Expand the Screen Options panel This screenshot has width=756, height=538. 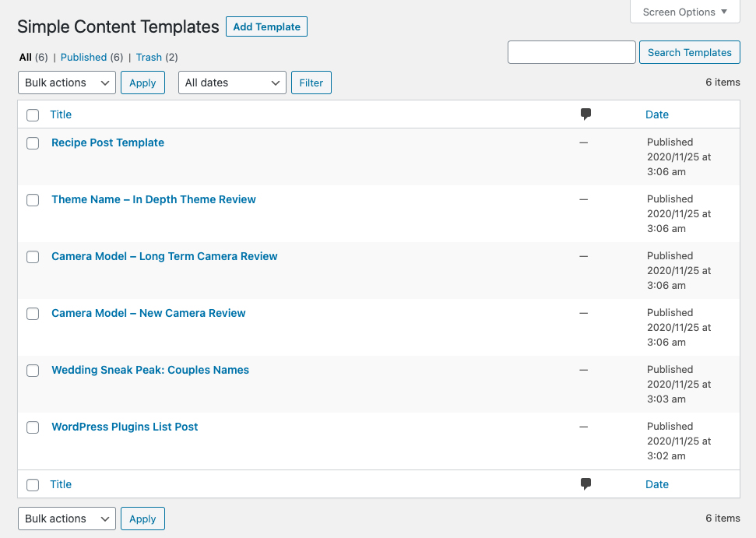tap(684, 12)
